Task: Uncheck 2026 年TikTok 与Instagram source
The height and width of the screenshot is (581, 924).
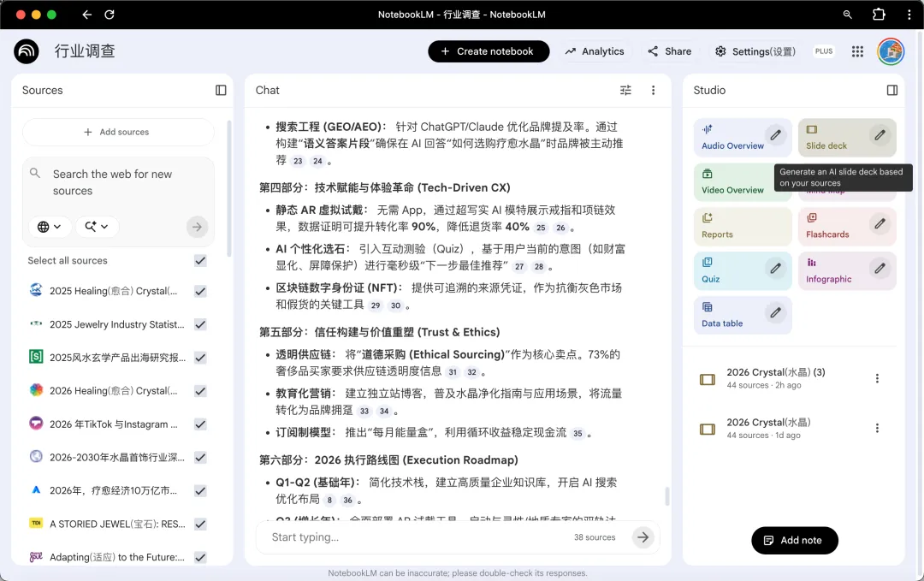Action: 200,424
